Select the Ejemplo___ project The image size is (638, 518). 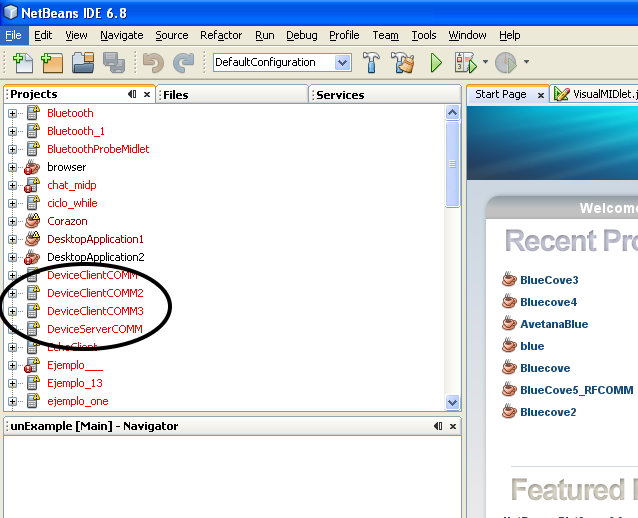click(75, 365)
